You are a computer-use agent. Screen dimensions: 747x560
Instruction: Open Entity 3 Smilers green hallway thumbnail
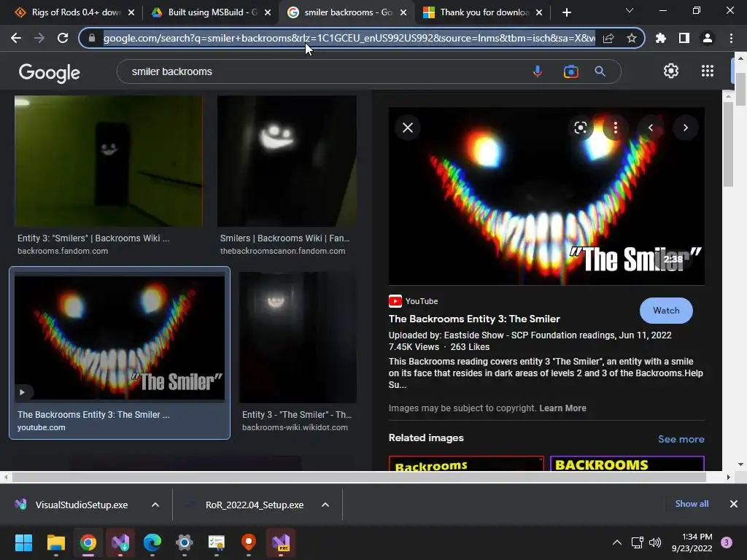tap(109, 161)
